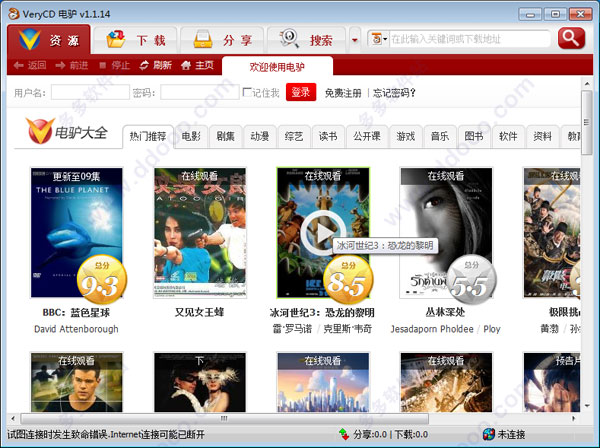Select the 游戏 category tab
600x448 pixels.
pyautogui.click(x=406, y=136)
